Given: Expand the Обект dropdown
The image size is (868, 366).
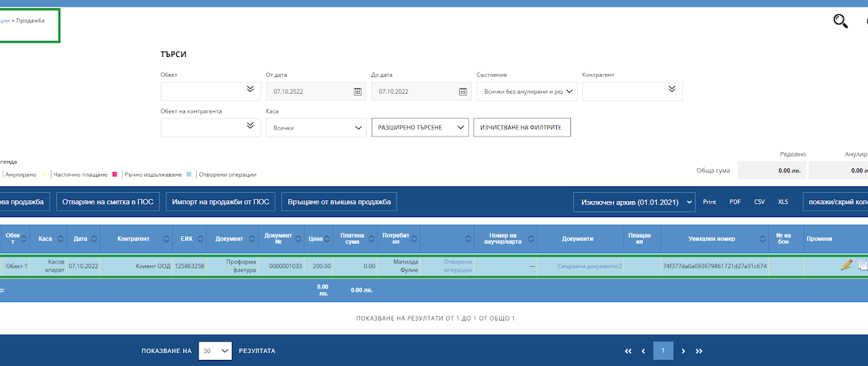Looking at the screenshot, I should (x=211, y=92).
